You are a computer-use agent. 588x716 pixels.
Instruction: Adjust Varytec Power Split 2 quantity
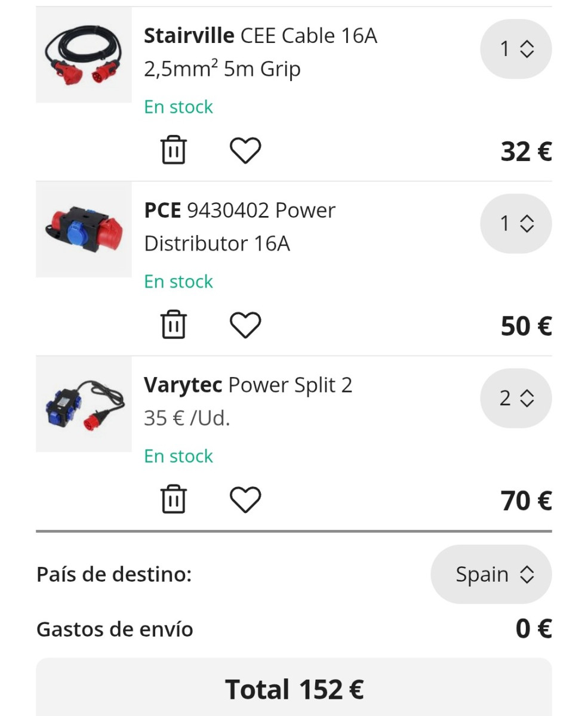coord(516,398)
